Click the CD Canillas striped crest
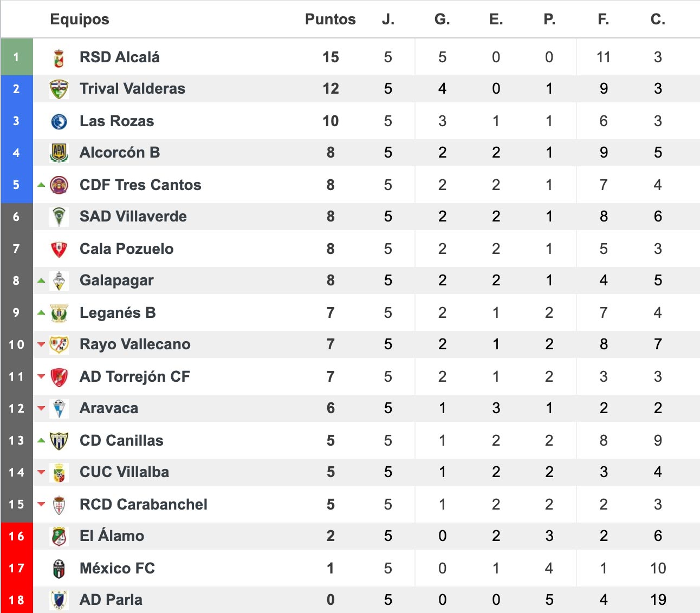Image resolution: width=700 pixels, height=613 pixels. pos(59,441)
